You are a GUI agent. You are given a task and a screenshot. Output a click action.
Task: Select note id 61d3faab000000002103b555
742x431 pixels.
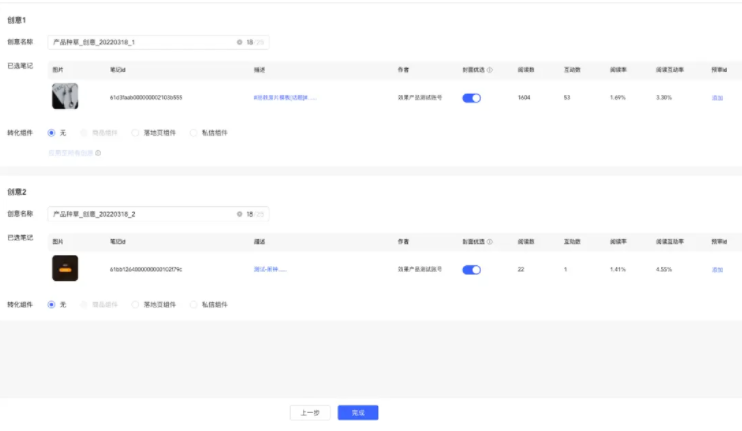pyautogui.click(x=146, y=97)
